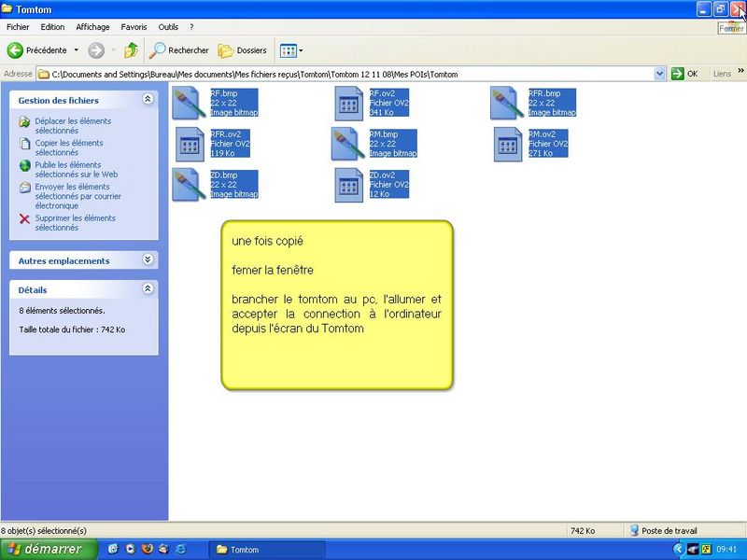Click the OK go button beside address bar
Screen dimensions: 747x560
[684, 74]
